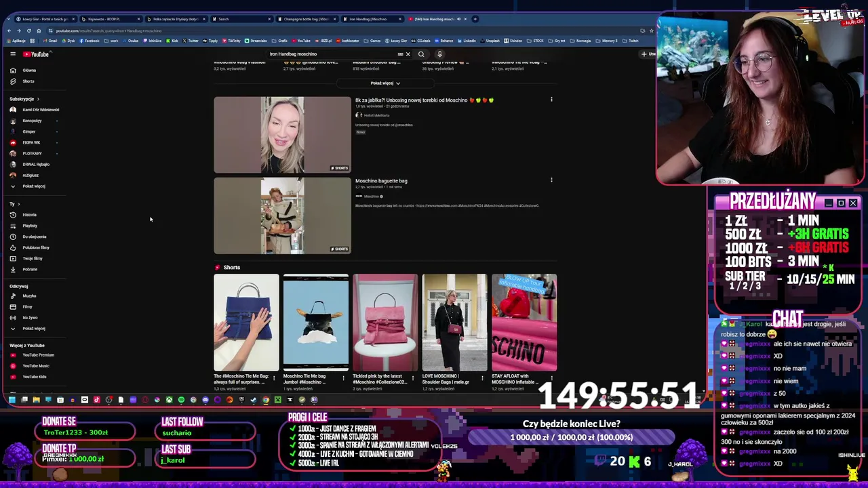The width and height of the screenshot is (868, 488).
Task: Start voice search with microphone
Action: pos(439,54)
